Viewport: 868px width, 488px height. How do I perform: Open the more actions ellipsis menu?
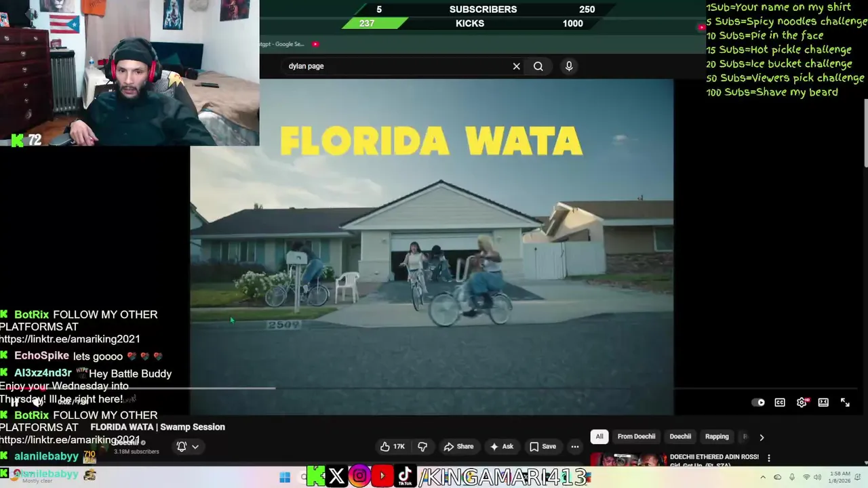(x=575, y=446)
